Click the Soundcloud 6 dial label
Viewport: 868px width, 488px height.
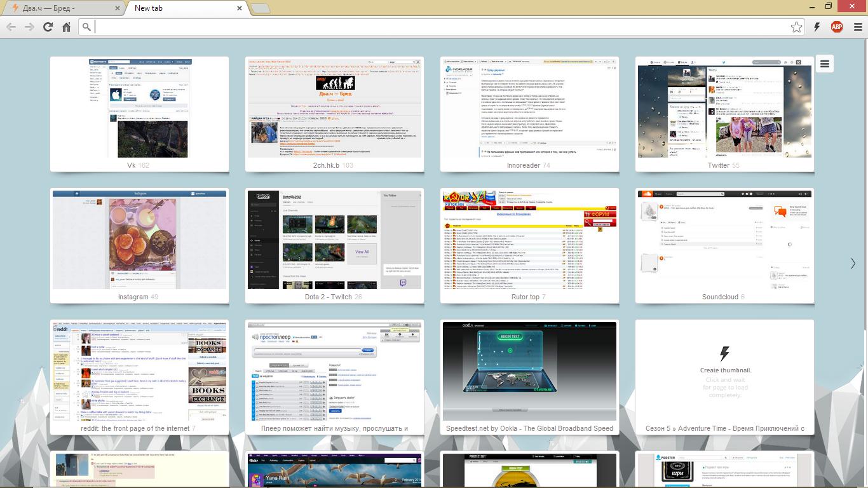click(x=723, y=297)
